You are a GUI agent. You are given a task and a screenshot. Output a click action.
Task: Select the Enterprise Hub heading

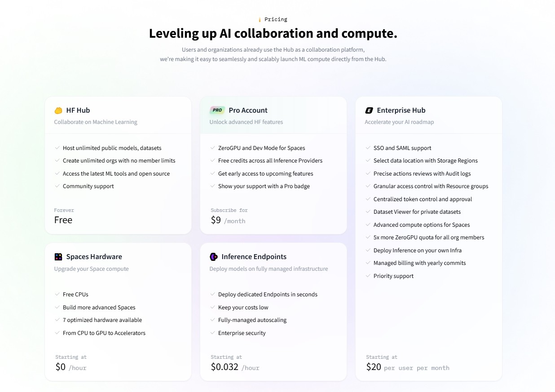pyautogui.click(x=401, y=110)
